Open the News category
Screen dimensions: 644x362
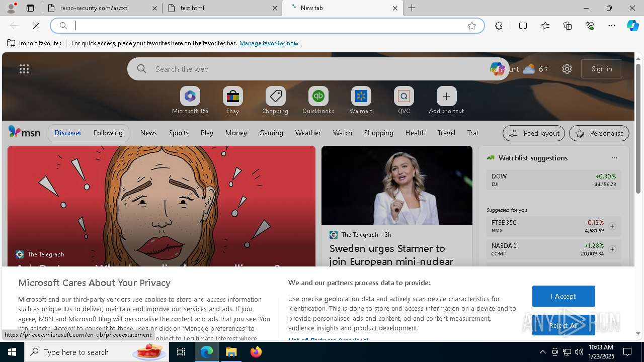[148, 133]
